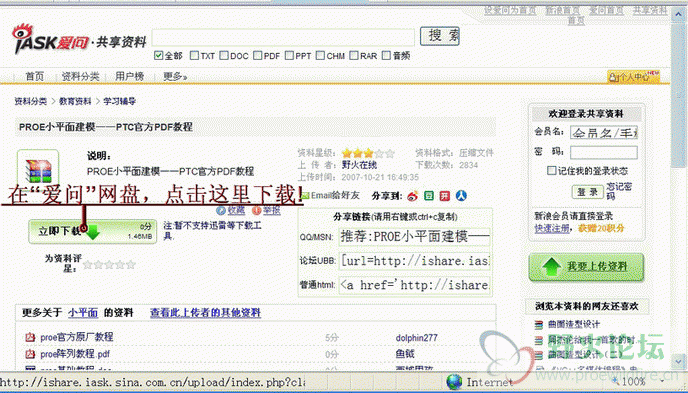688x393 pixels.
Task: Click the Weibo share icon
Action: coord(412,196)
